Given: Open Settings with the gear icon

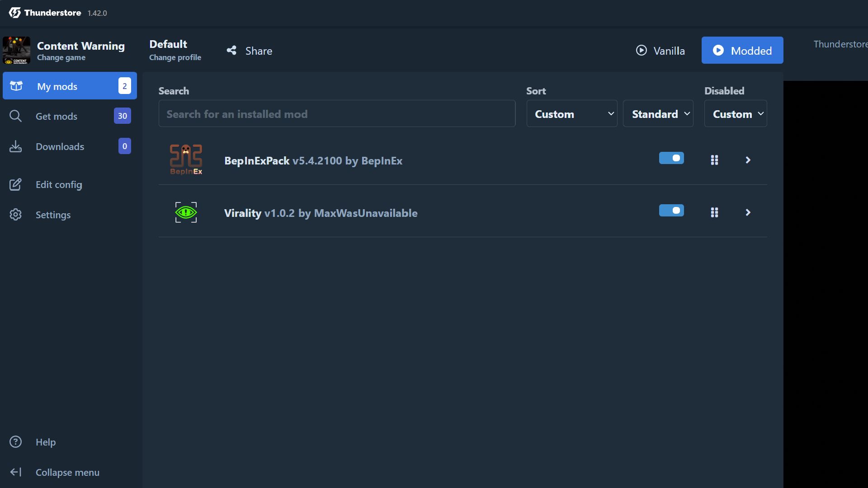Looking at the screenshot, I should click(16, 214).
